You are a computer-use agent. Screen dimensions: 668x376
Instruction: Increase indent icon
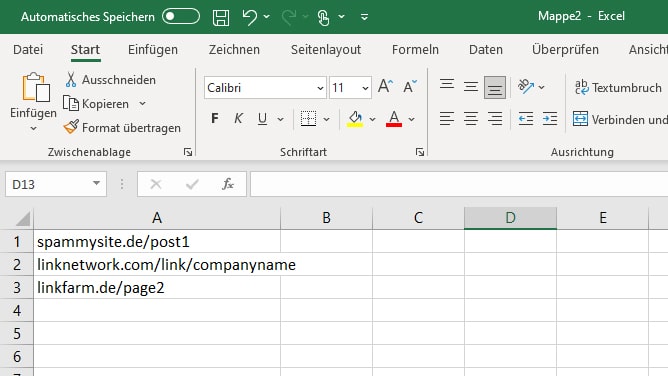click(x=550, y=118)
